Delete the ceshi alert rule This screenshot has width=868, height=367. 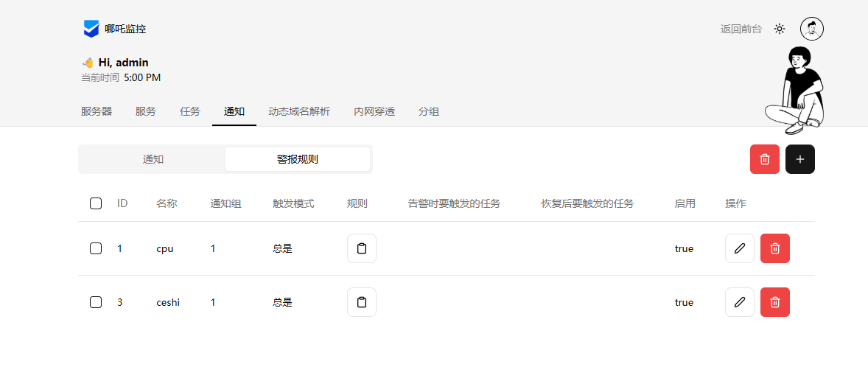click(774, 302)
